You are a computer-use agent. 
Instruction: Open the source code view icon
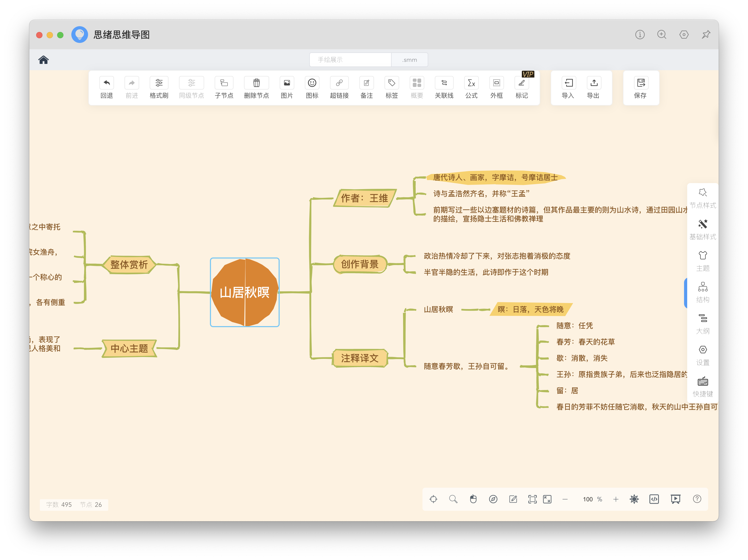click(654, 499)
